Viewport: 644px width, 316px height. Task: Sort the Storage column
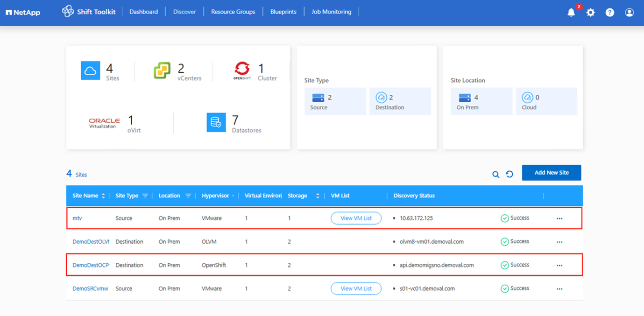(x=318, y=196)
